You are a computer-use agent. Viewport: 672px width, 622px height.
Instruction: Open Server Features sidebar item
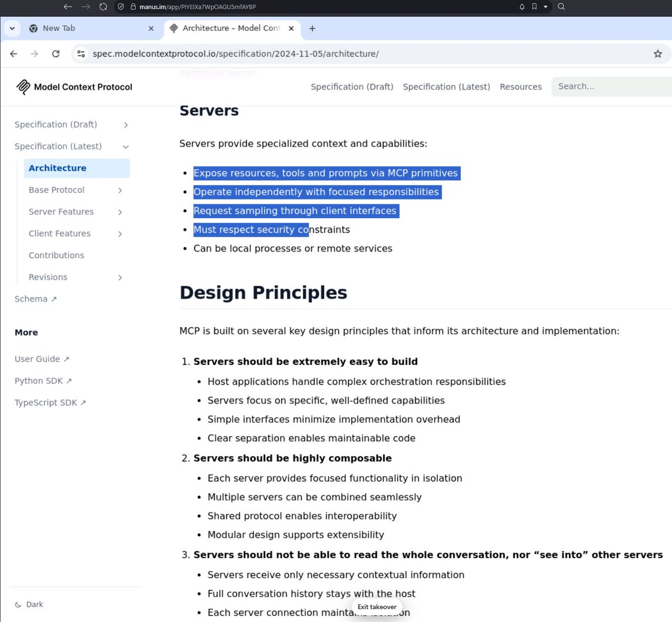(x=61, y=212)
